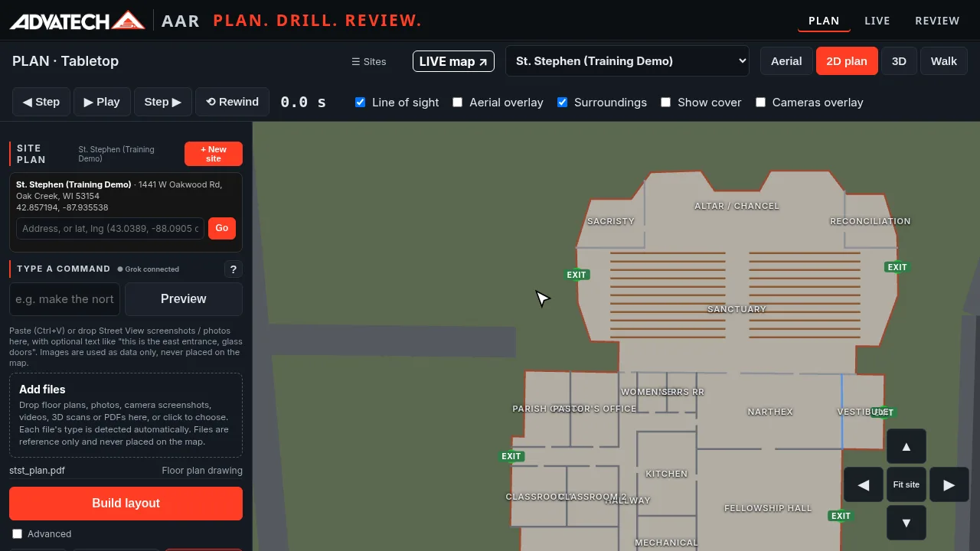Play the timeline
The height and width of the screenshot is (551, 980).
[x=102, y=102]
